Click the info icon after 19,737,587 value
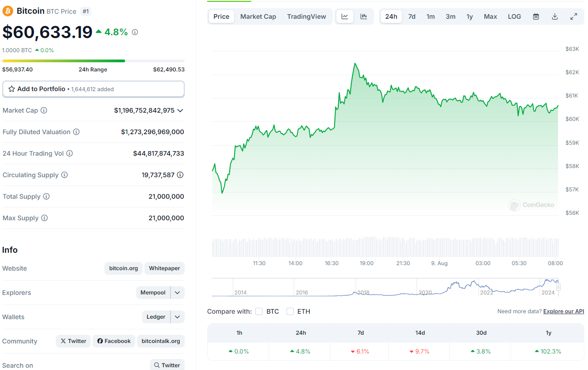 (180, 175)
